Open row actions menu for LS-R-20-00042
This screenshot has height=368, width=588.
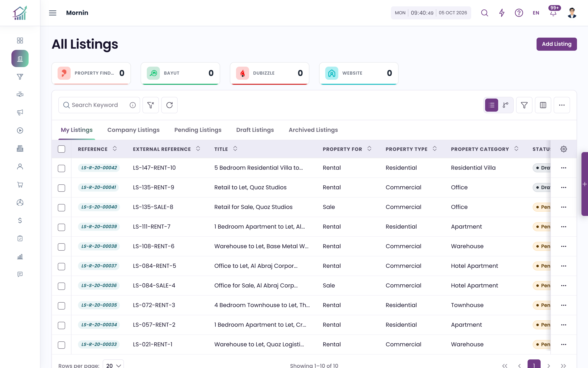(x=563, y=168)
